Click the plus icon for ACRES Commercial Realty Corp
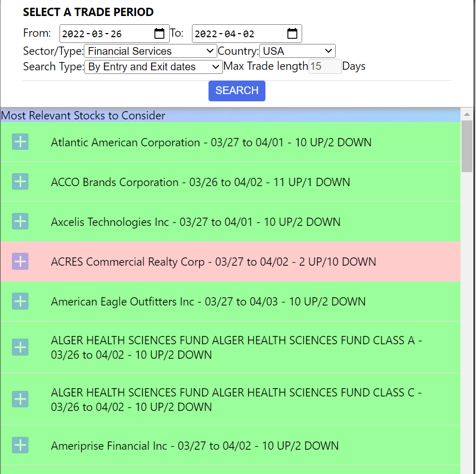 coord(20,261)
